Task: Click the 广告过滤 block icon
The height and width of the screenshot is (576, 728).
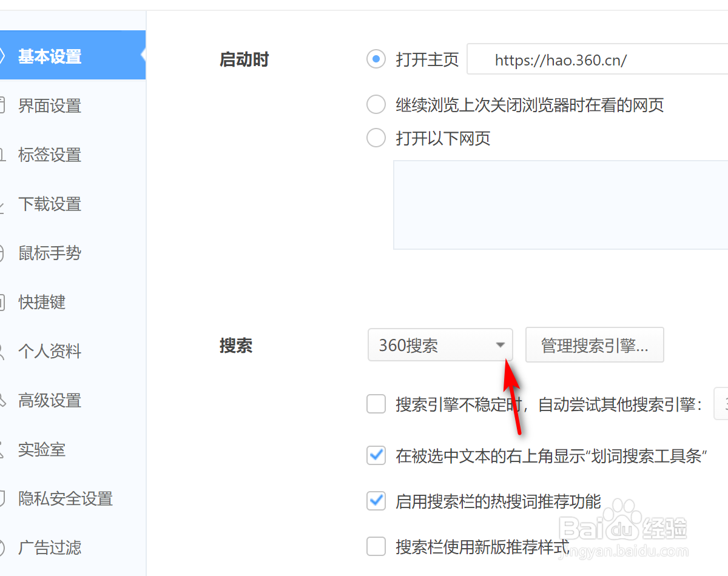Action: pyautogui.click(x=2, y=548)
